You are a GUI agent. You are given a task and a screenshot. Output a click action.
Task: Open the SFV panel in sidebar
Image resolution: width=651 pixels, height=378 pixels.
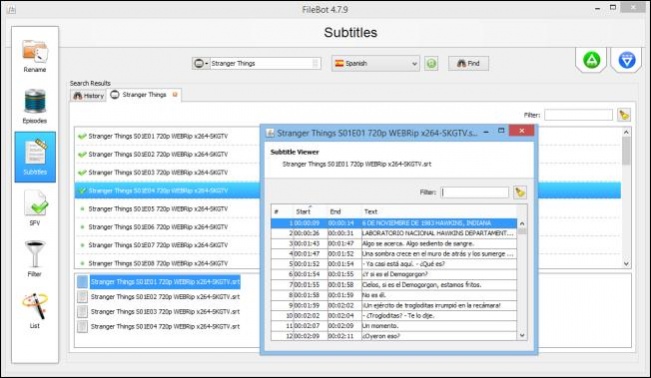[35, 208]
